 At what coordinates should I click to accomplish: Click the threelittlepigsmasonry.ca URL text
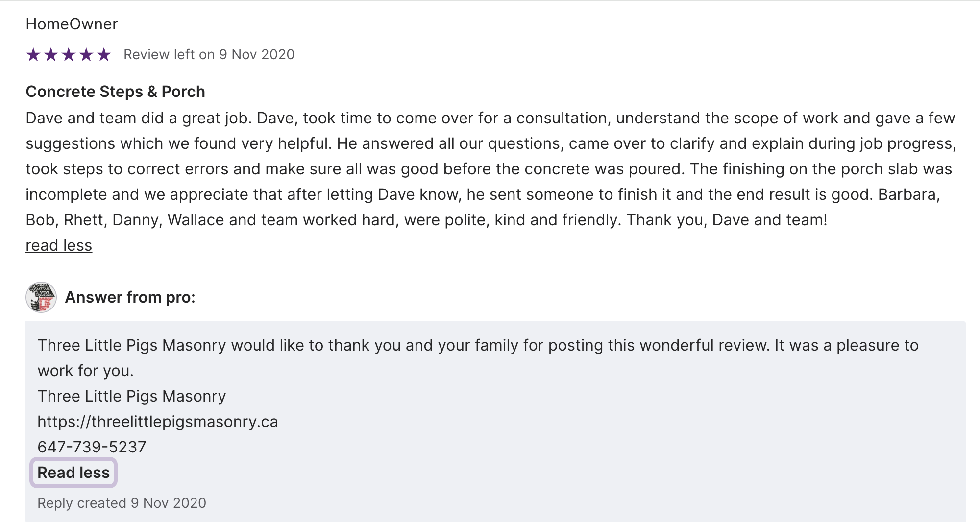pyautogui.click(x=158, y=422)
